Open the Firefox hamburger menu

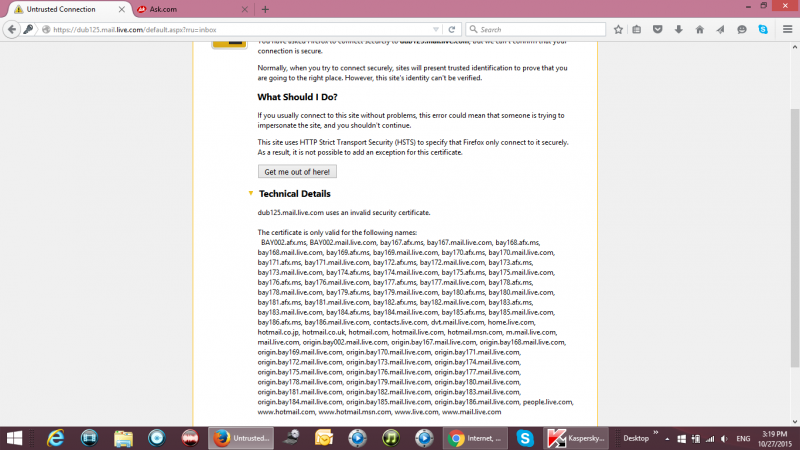coord(785,29)
